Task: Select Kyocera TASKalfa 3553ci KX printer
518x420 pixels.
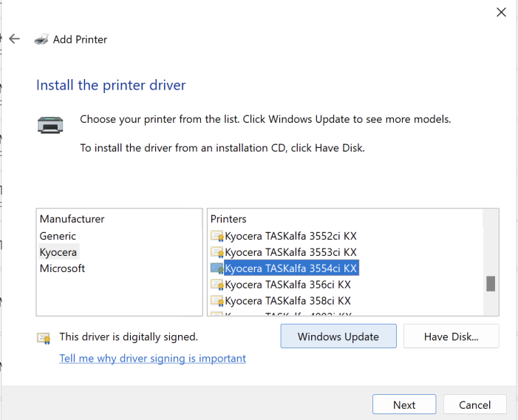Action: point(290,252)
